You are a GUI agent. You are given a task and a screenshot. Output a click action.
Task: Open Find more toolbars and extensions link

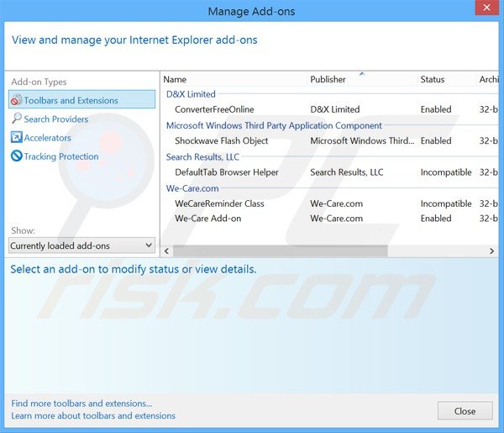tap(81, 404)
